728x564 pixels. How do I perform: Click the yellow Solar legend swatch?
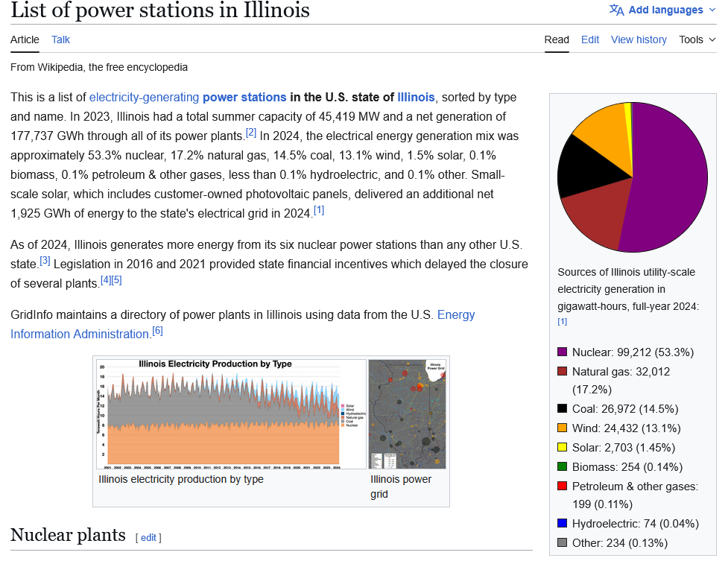point(563,448)
